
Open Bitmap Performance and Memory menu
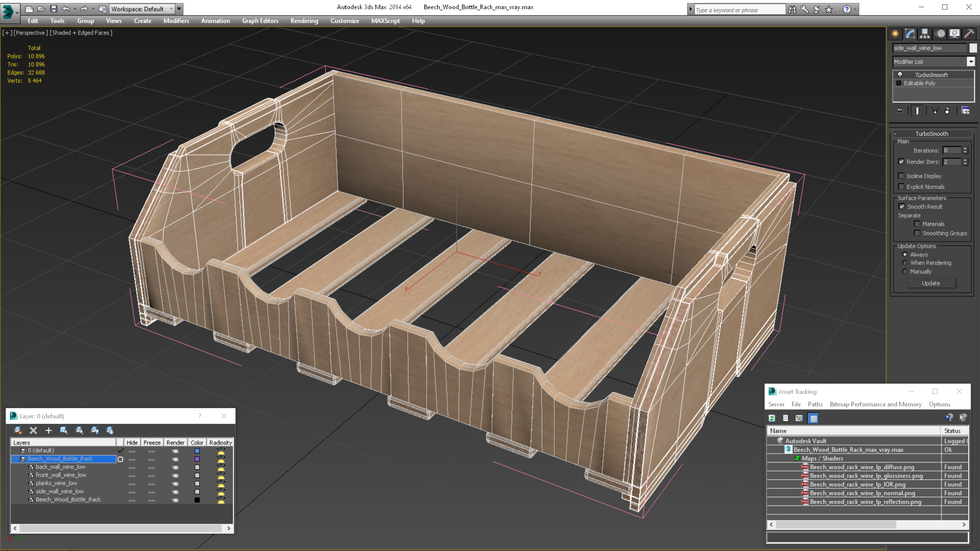(x=876, y=404)
